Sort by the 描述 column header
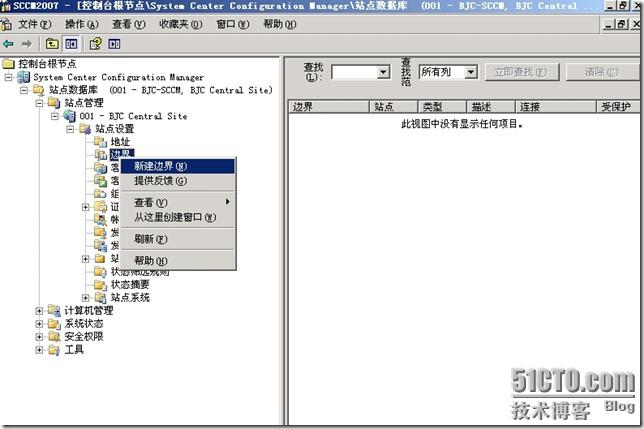Image resolution: width=644 pixels, height=429 pixels. click(491, 107)
